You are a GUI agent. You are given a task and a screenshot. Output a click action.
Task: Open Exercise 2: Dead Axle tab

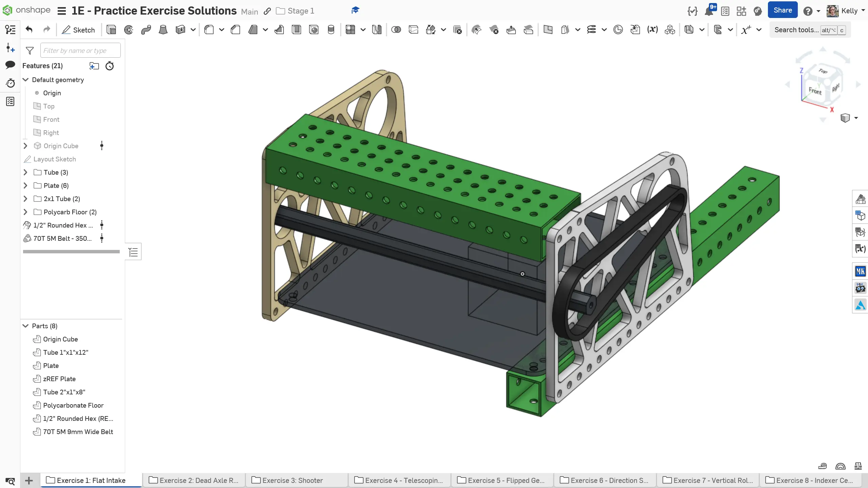coord(198,480)
